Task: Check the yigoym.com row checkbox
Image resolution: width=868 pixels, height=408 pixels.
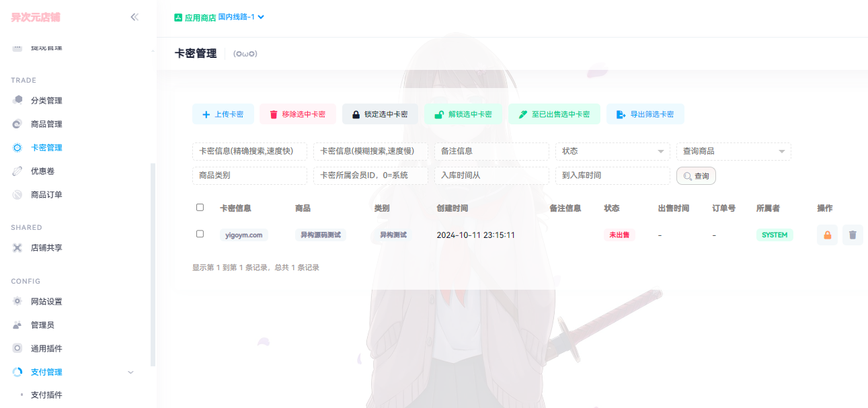Action: pos(200,235)
